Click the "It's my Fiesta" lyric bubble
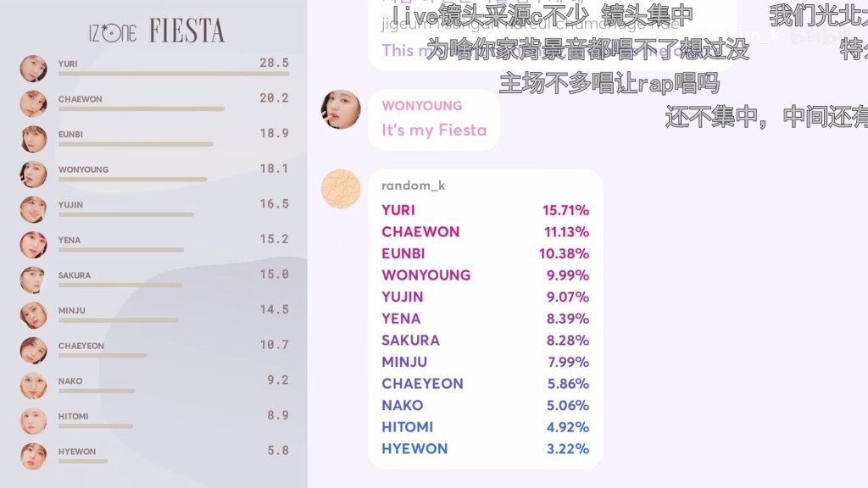This screenshot has height=488, width=868. (x=434, y=120)
